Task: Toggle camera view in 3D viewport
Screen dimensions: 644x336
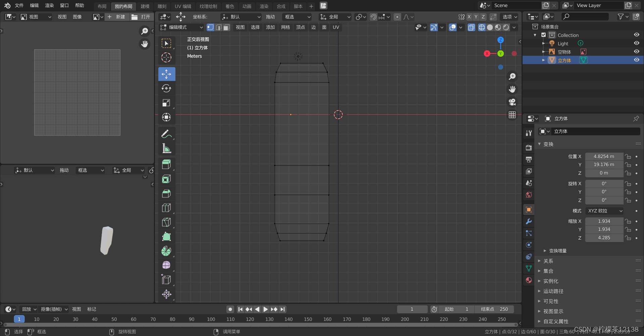Action: [512, 102]
